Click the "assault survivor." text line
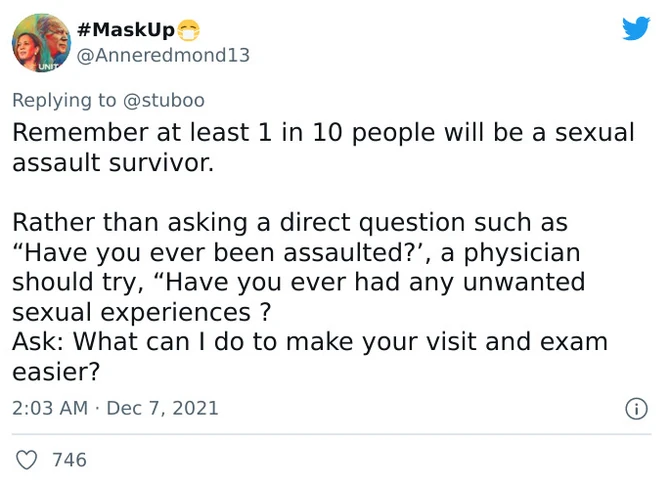The image size is (670, 484). pyautogui.click(x=113, y=163)
